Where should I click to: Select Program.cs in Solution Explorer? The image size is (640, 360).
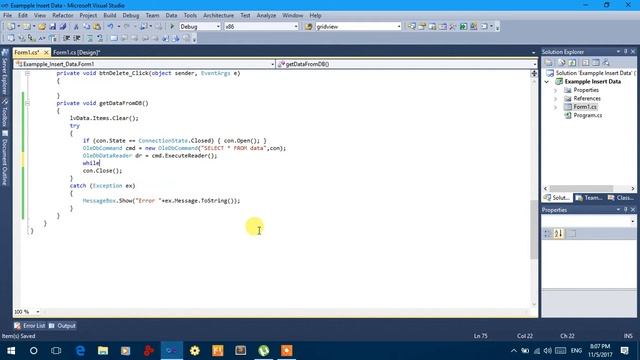pos(587,116)
